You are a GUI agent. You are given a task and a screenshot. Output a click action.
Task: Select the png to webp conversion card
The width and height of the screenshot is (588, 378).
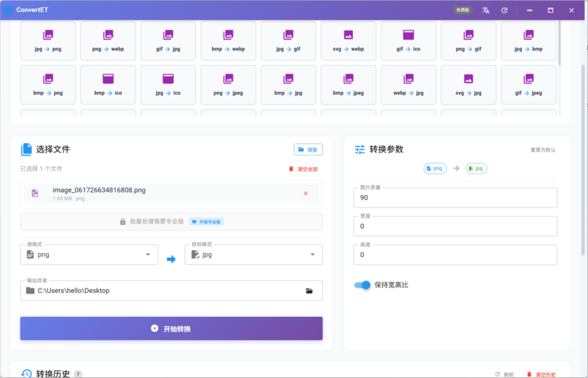coord(108,41)
